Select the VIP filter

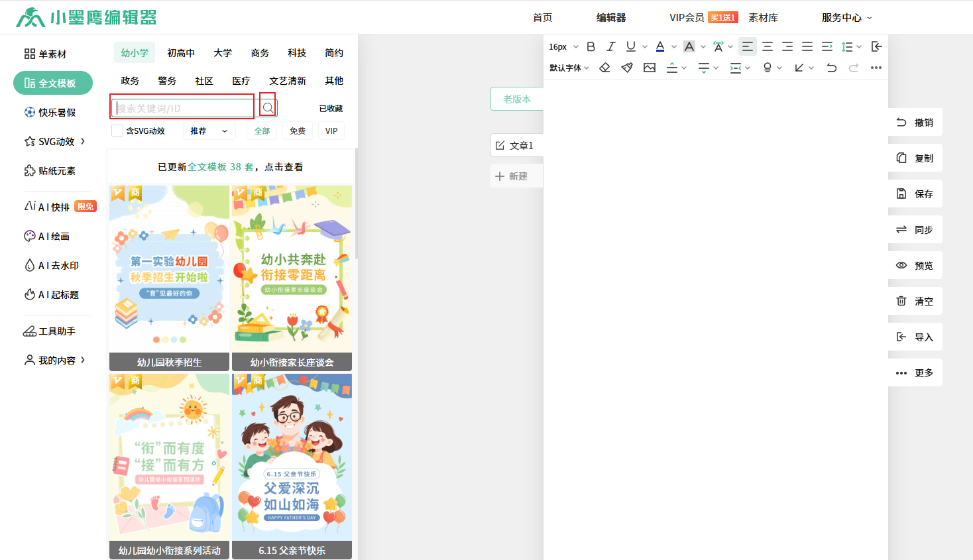[x=331, y=131]
